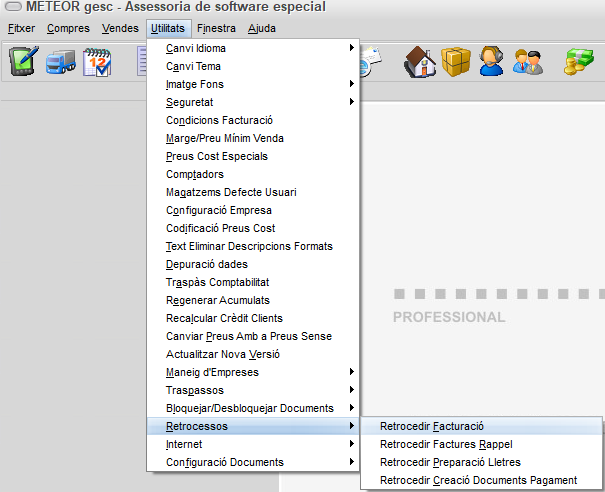Expand the Imatge Fons submenu

(x=253, y=84)
